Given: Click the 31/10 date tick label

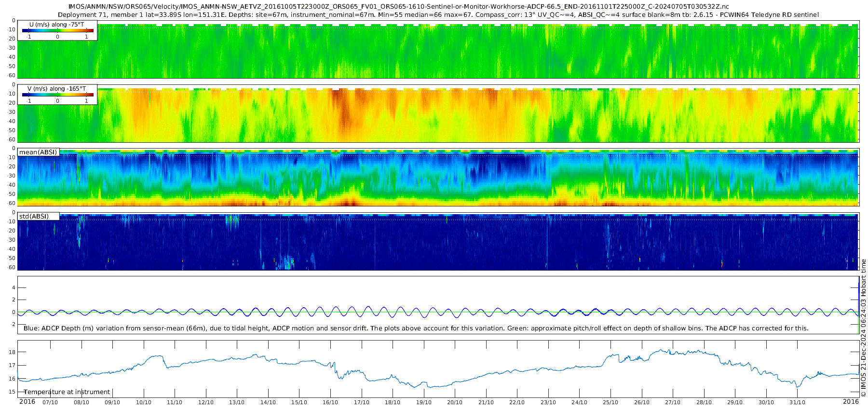Looking at the screenshot, I should coord(797,402).
